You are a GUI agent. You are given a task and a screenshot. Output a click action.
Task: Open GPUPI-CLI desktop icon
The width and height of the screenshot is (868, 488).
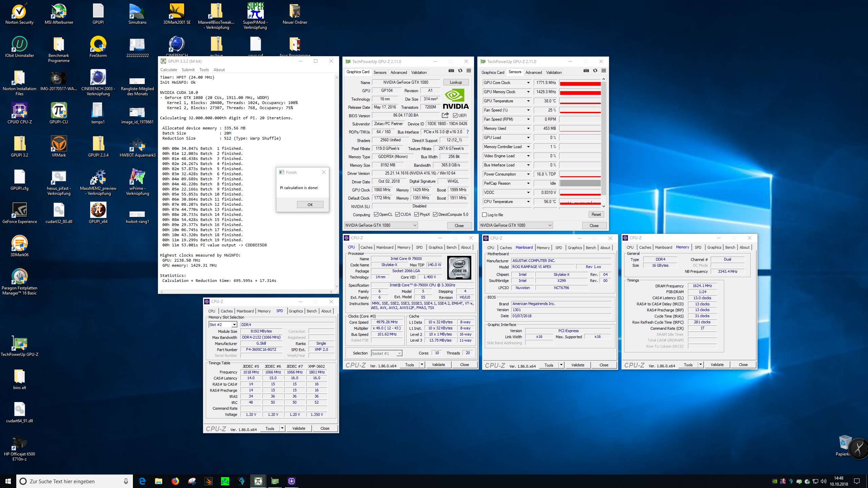pos(59,114)
